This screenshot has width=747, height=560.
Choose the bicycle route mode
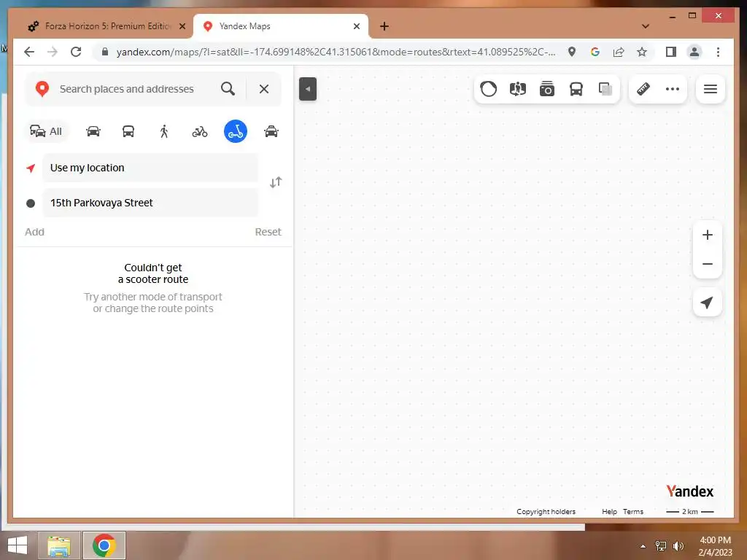[x=200, y=131]
